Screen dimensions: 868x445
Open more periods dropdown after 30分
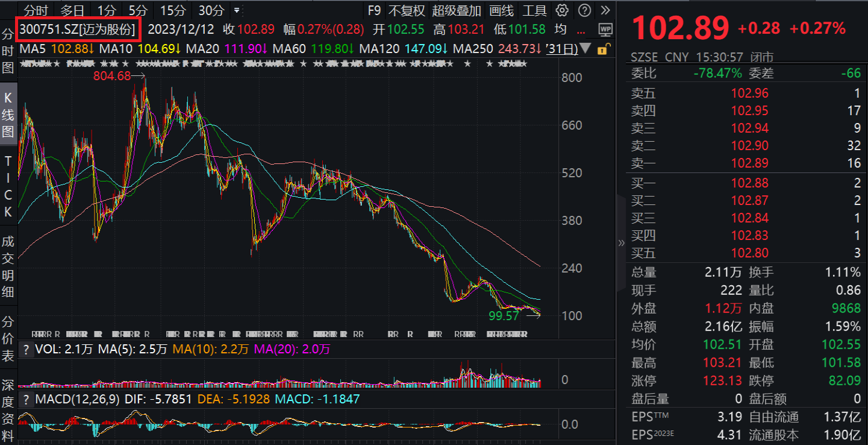(236, 10)
